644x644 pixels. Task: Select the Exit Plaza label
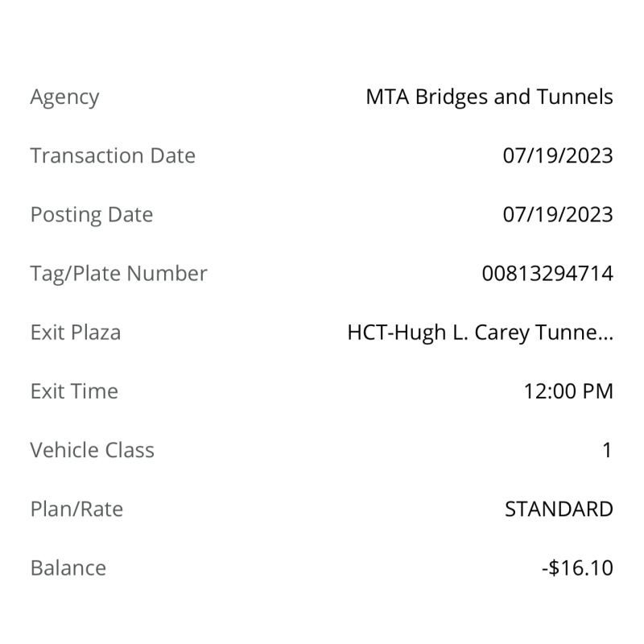pyautogui.click(x=76, y=332)
